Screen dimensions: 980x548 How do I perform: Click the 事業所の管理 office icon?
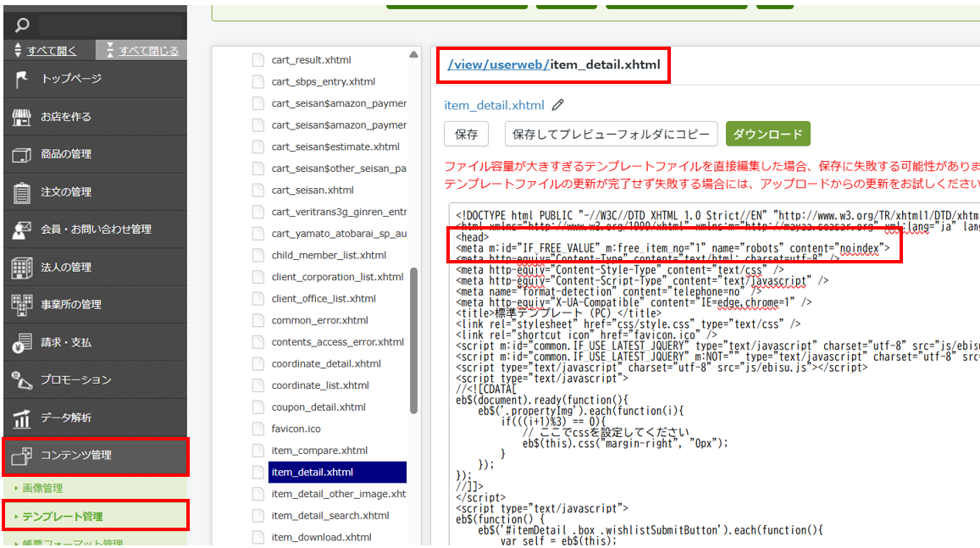click(x=22, y=305)
